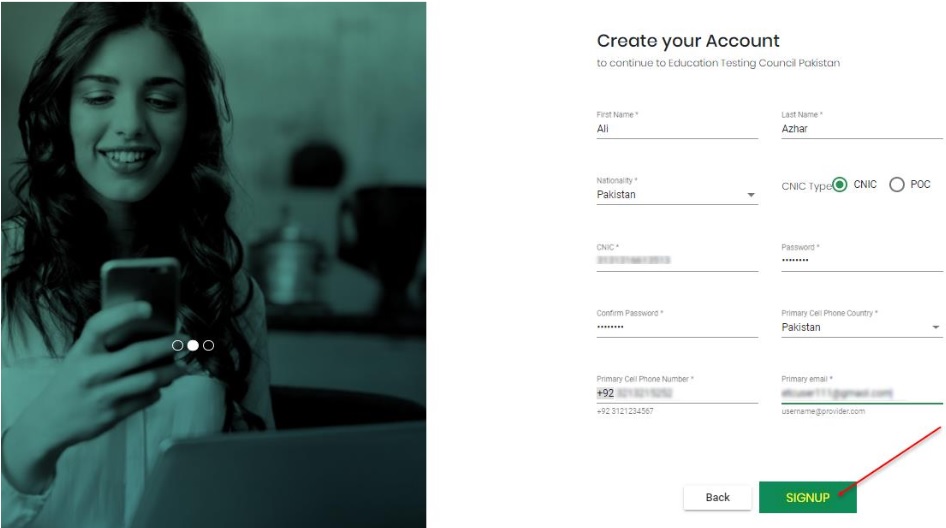Edit the First Name field

click(x=677, y=129)
